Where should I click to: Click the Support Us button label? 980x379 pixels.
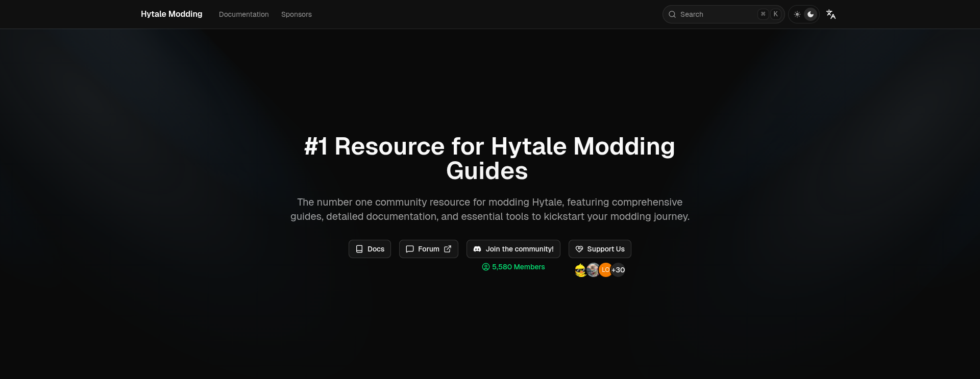point(605,249)
